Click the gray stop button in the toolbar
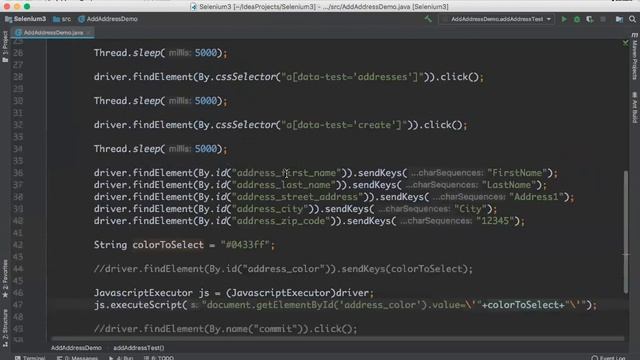The width and height of the screenshot is (640, 360). pos(603,19)
